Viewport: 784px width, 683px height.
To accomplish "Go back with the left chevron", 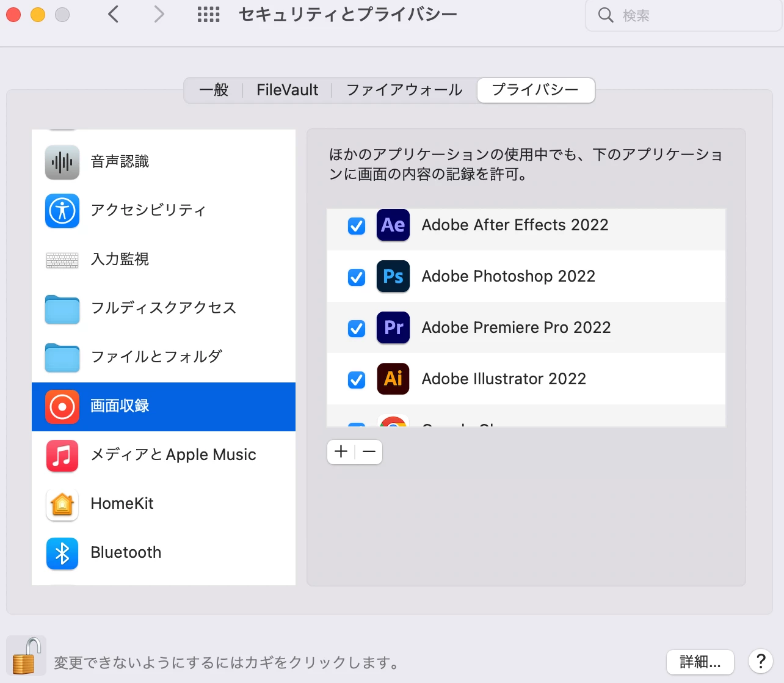I will pyautogui.click(x=113, y=14).
